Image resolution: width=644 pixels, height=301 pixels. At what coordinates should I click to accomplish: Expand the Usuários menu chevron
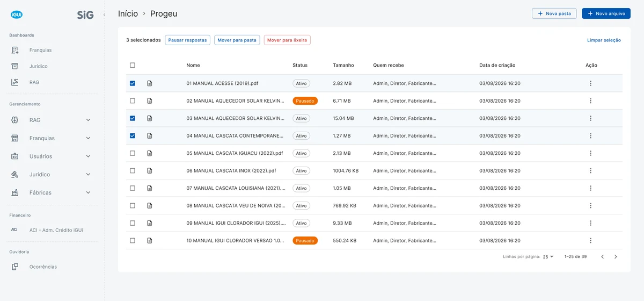pyautogui.click(x=89, y=156)
